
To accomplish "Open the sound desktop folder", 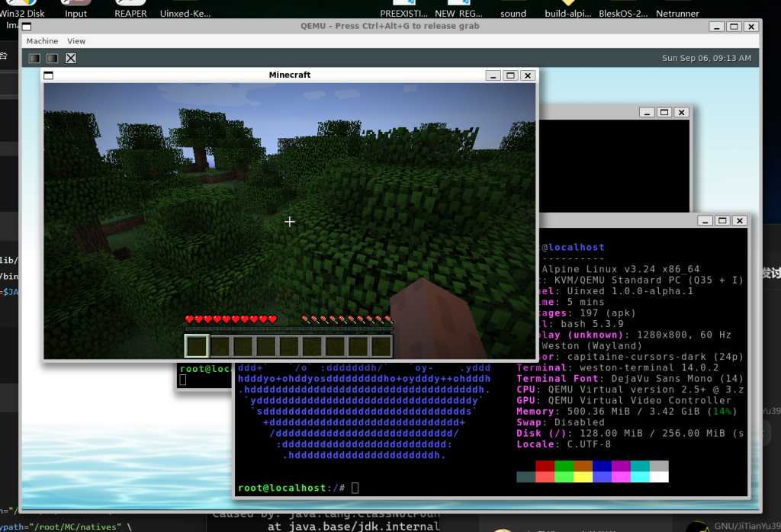I will (513, 9).
